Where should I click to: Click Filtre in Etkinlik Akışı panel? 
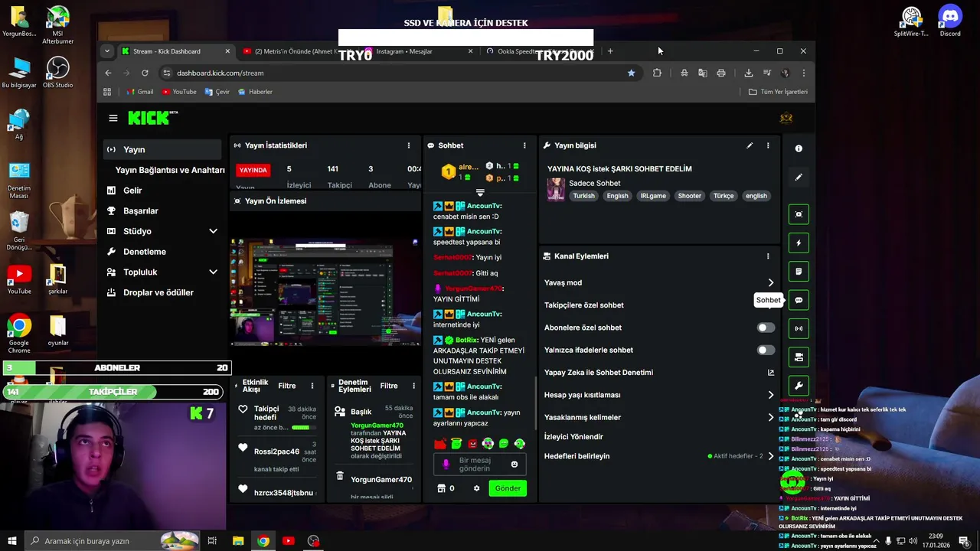(x=287, y=386)
